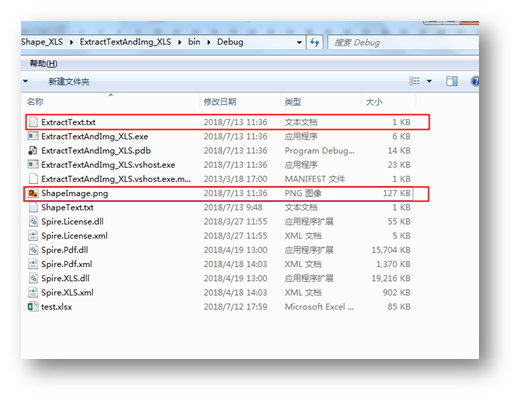The width and height of the screenshot is (521, 401).
Task: Sort files by the 类型 column header
Action: click(321, 102)
